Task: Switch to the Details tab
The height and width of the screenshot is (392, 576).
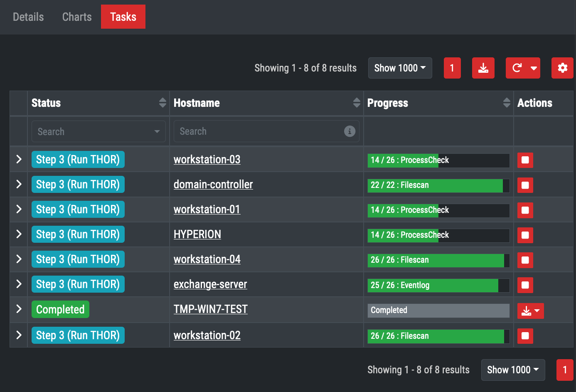Action: 28,17
